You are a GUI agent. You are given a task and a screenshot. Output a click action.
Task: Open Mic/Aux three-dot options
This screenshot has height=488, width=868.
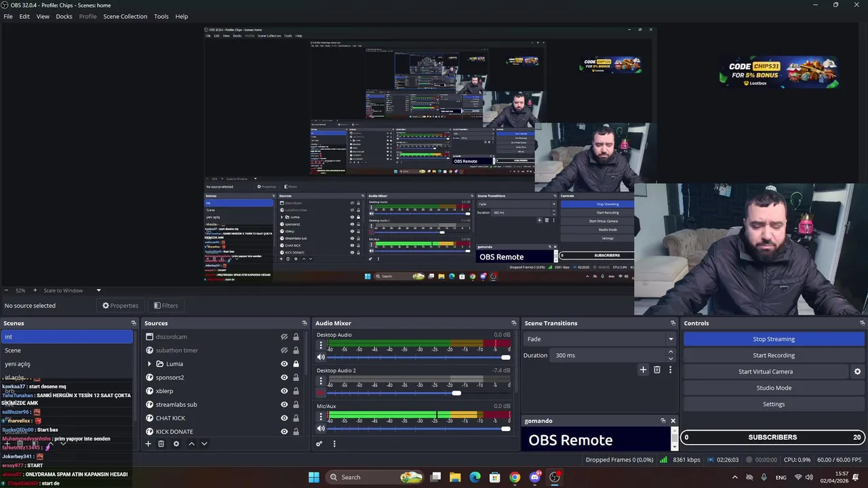point(321,417)
